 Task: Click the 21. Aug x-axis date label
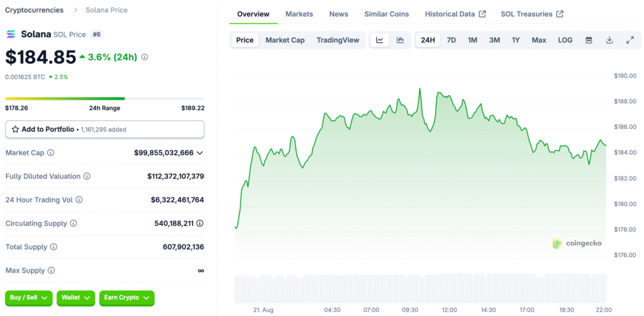pos(262,310)
